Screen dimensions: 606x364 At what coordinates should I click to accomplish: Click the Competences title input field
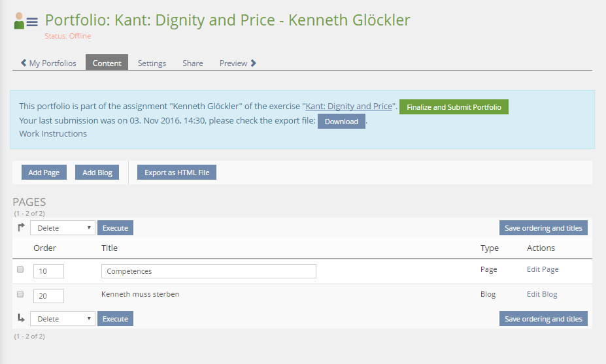pos(209,271)
